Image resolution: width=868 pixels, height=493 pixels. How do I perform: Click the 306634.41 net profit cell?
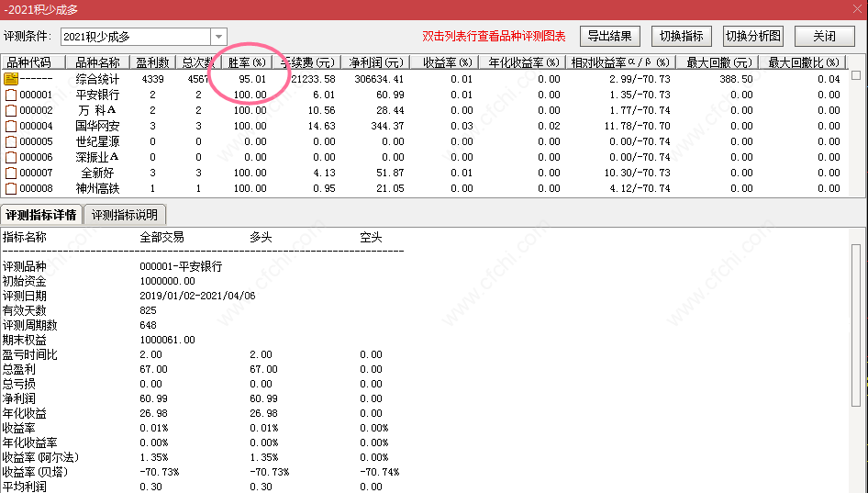click(x=379, y=79)
